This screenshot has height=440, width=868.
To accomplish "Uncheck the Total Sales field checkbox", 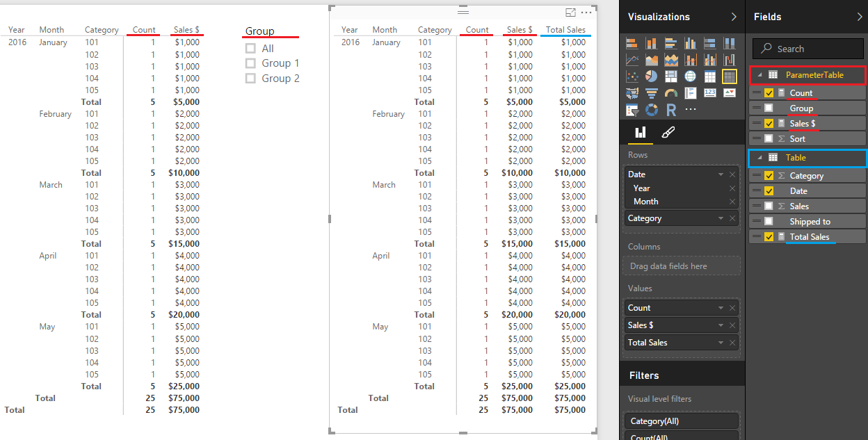I will (x=769, y=237).
